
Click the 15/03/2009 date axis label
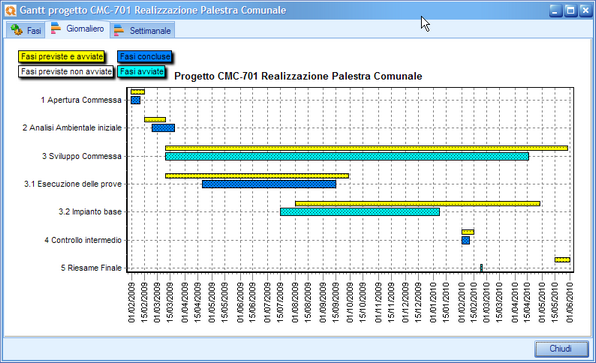[170, 303]
